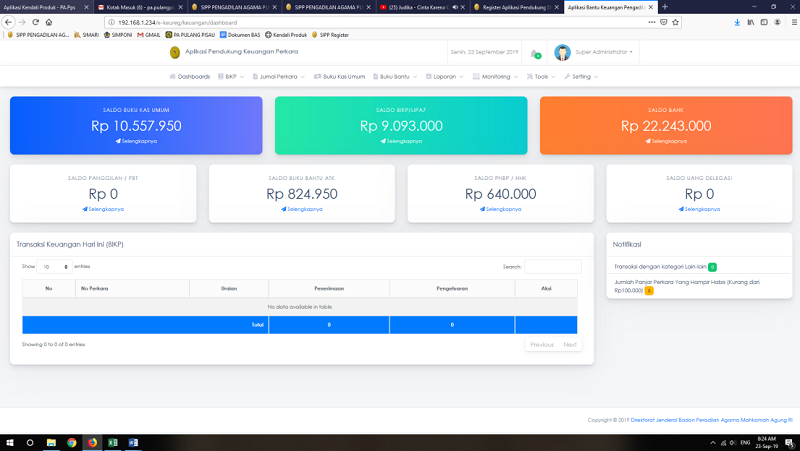Click the notification bell icon in header
The width and height of the screenshot is (800, 451).
tap(534, 53)
